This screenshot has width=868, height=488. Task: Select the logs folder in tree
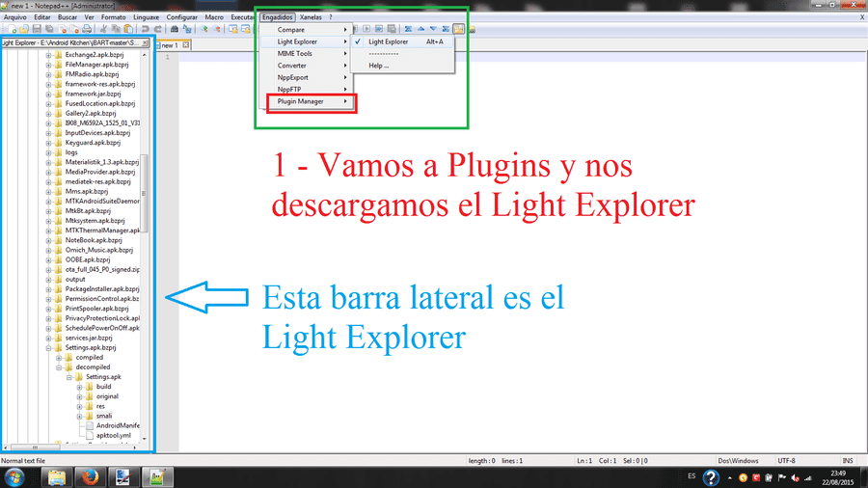[x=71, y=152]
